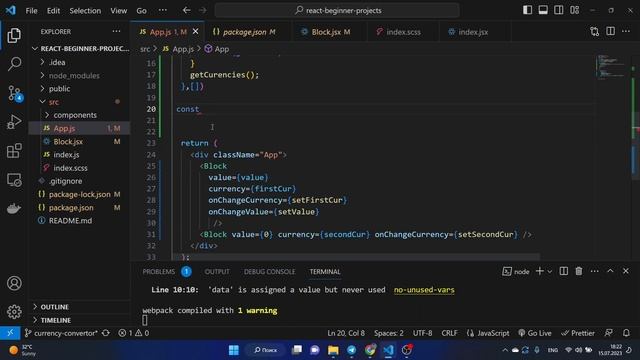Kill the terminal with trash icon
The height and width of the screenshot is (360, 640).
(x=579, y=271)
